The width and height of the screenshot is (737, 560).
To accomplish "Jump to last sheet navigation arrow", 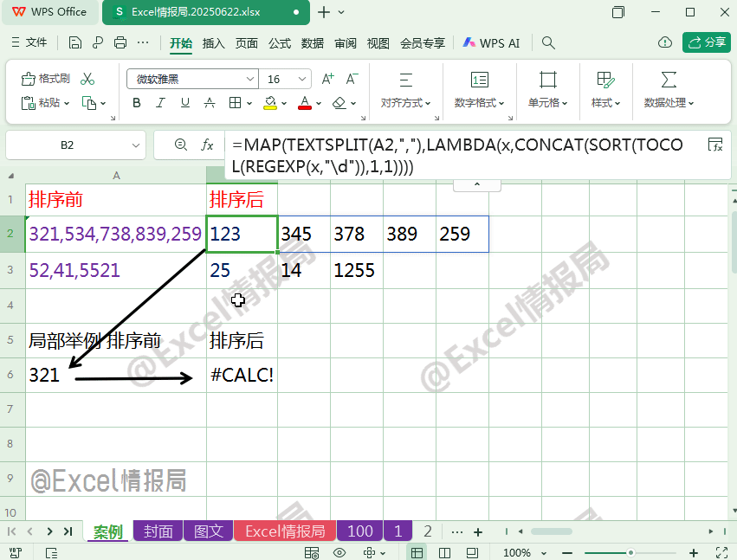I will [x=68, y=531].
